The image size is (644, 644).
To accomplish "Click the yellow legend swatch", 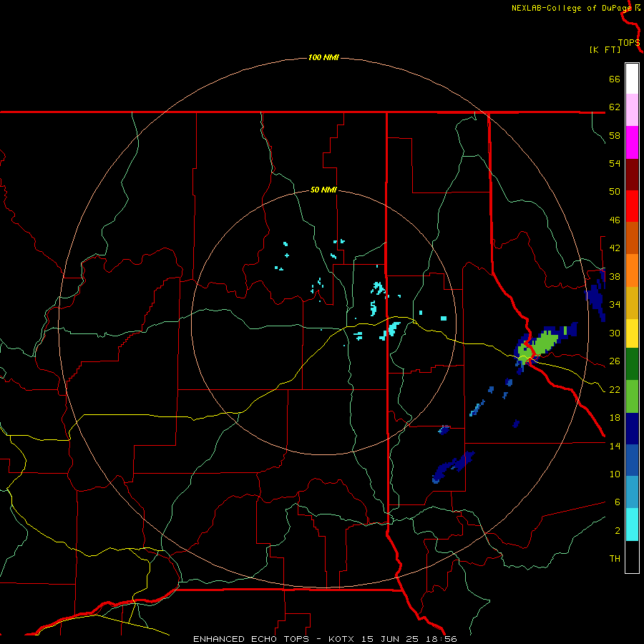I will click(632, 333).
